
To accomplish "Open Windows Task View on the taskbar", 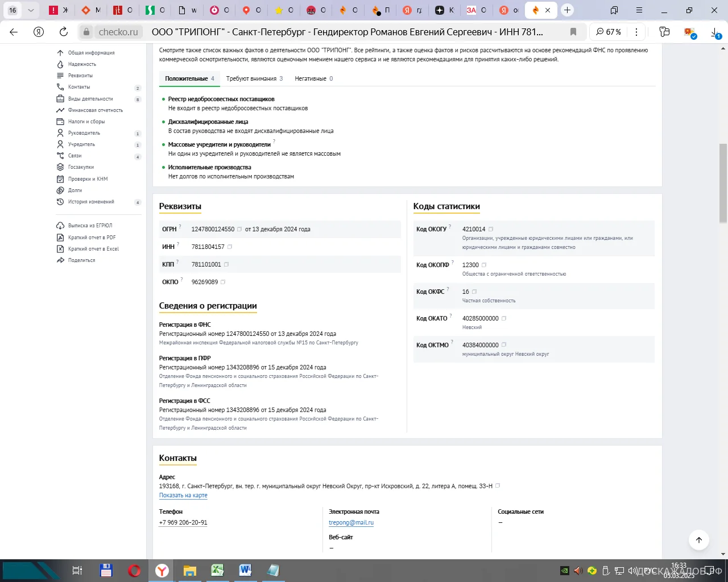I will [x=77, y=571].
